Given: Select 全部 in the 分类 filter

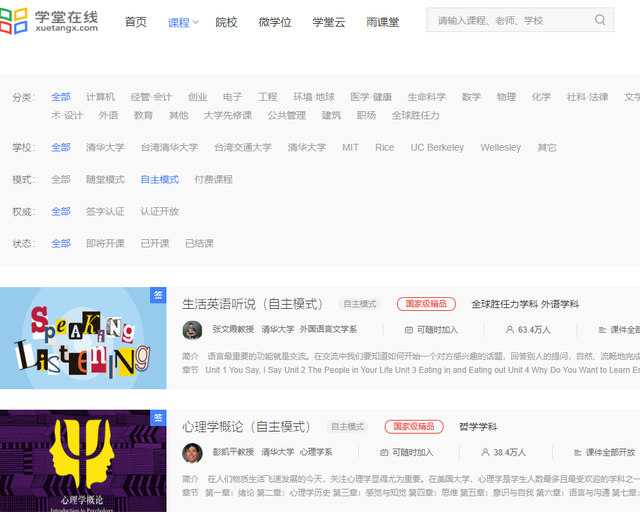Looking at the screenshot, I should tap(61, 97).
